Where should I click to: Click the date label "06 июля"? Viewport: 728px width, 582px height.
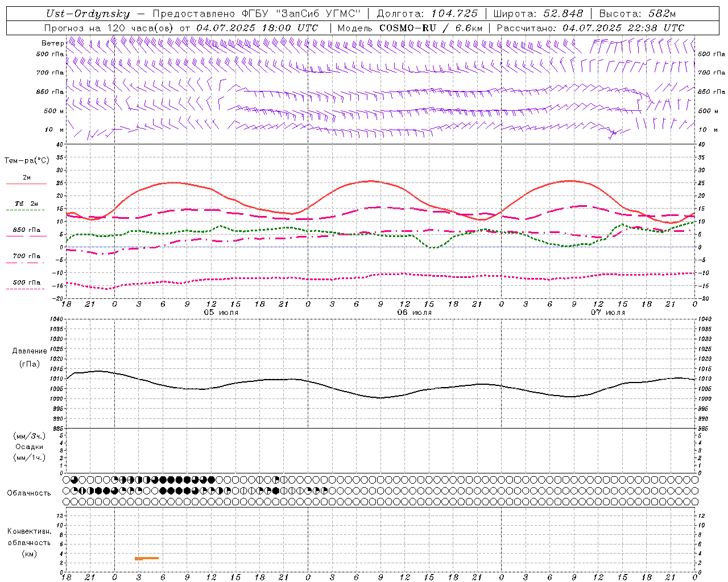(x=415, y=313)
